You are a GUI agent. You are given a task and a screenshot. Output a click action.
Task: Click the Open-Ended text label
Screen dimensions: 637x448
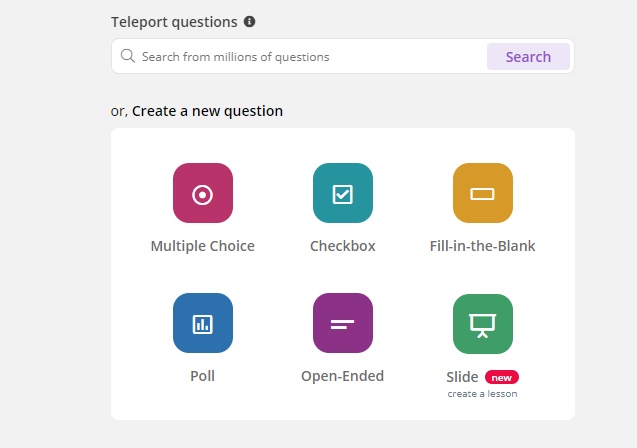342,377
